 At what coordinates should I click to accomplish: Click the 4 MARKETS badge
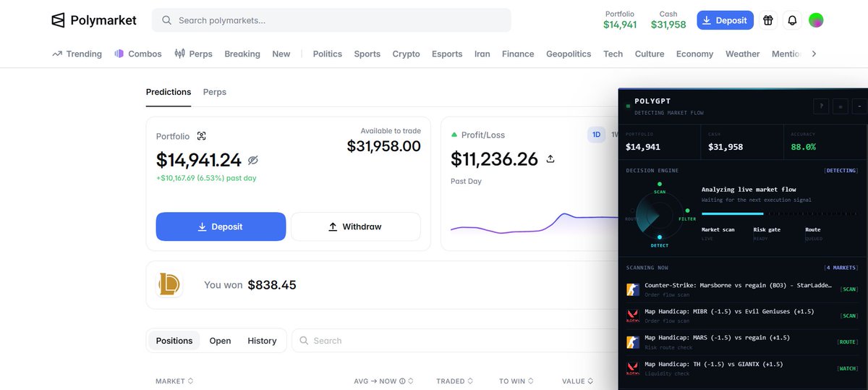click(841, 268)
